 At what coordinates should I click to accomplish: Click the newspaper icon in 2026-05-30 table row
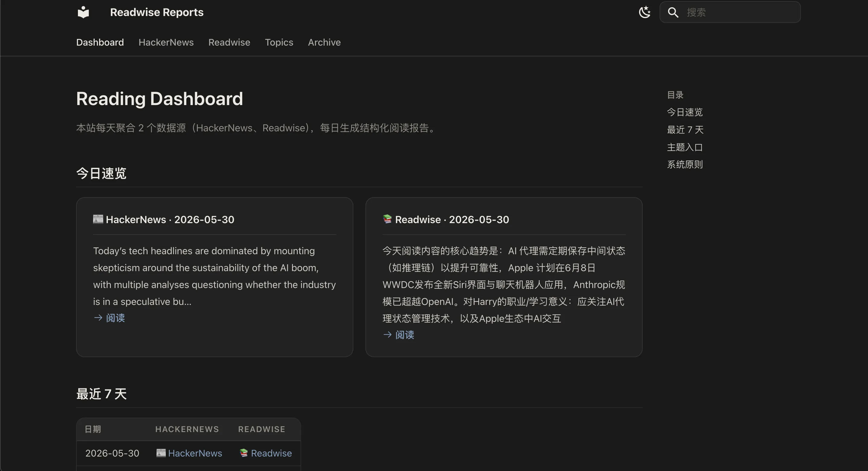click(x=161, y=453)
